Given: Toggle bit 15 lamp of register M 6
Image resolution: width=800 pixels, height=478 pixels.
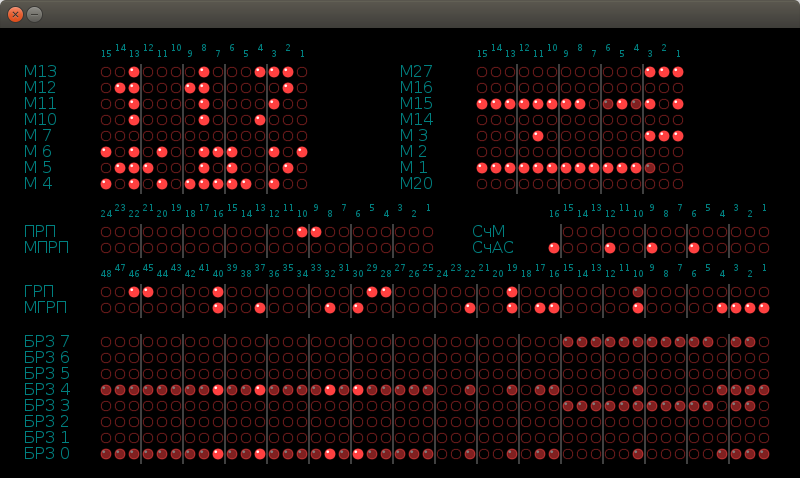Looking at the screenshot, I should tap(106, 152).
